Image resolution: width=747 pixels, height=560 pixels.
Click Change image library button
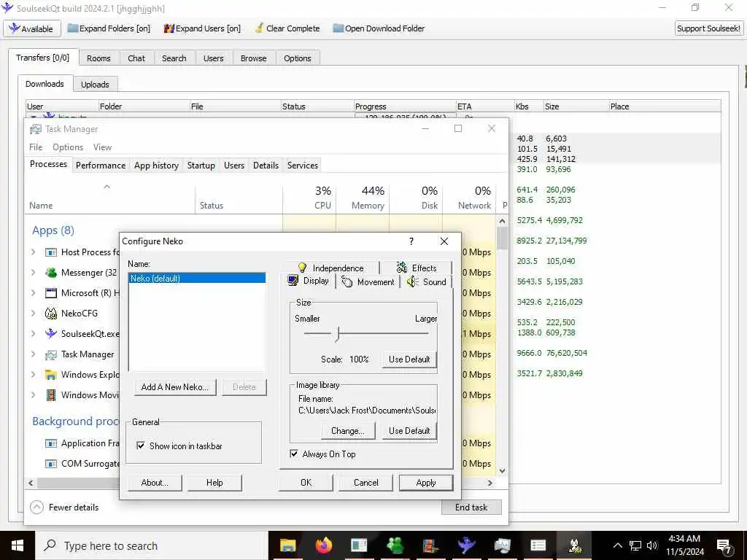[347, 431]
